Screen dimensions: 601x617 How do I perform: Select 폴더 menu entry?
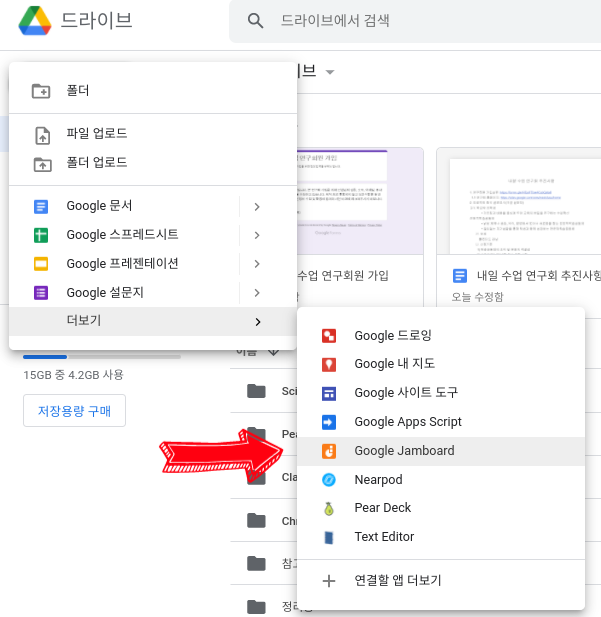pyautogui.click(x=153, y=91)
